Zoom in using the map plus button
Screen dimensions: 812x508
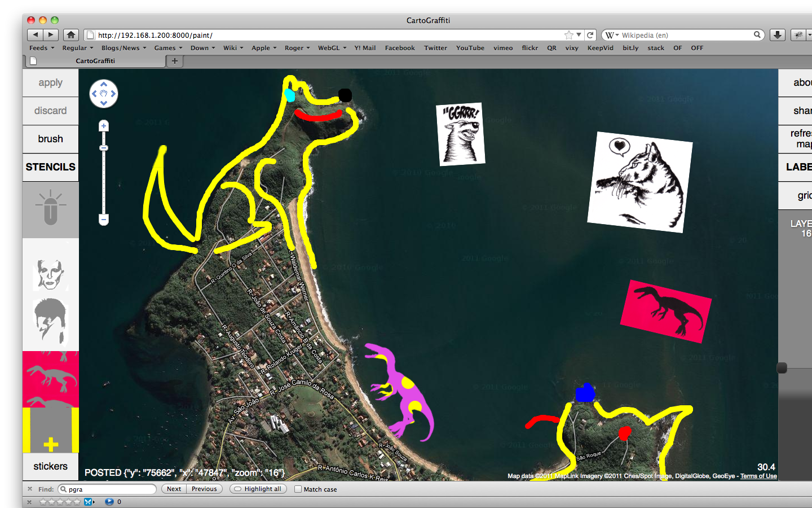click(104, 126)
